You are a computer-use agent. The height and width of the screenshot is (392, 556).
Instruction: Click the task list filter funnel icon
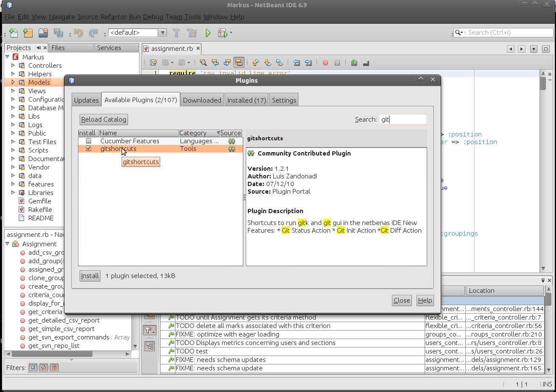tap(150, 330)
